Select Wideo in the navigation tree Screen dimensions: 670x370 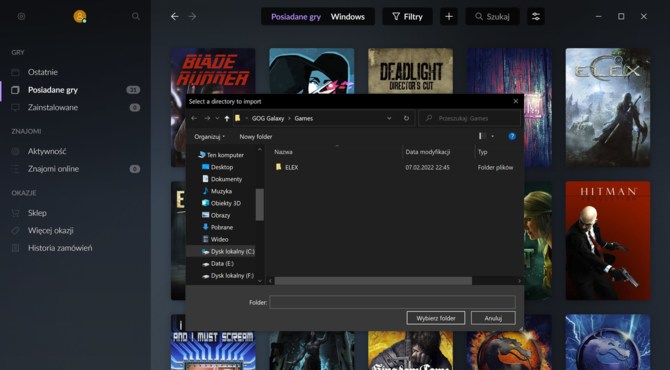pos(215,239)
